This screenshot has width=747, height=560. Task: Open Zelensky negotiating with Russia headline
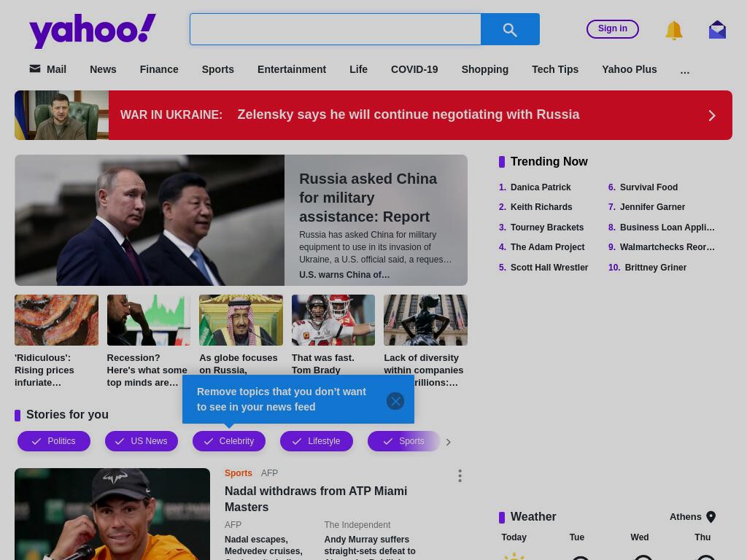(x=409, y=114)
